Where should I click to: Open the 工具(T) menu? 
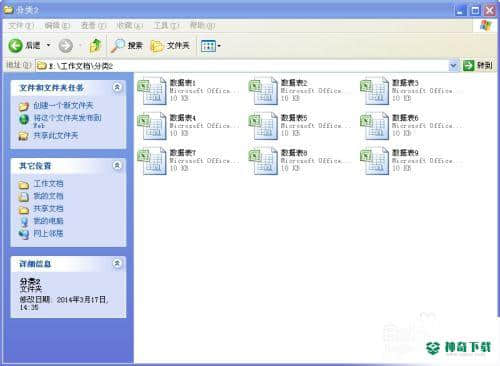point(166,26)
